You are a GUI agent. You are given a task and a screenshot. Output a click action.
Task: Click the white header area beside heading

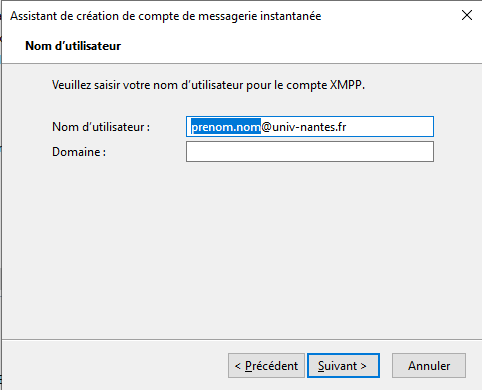[300, 46]
